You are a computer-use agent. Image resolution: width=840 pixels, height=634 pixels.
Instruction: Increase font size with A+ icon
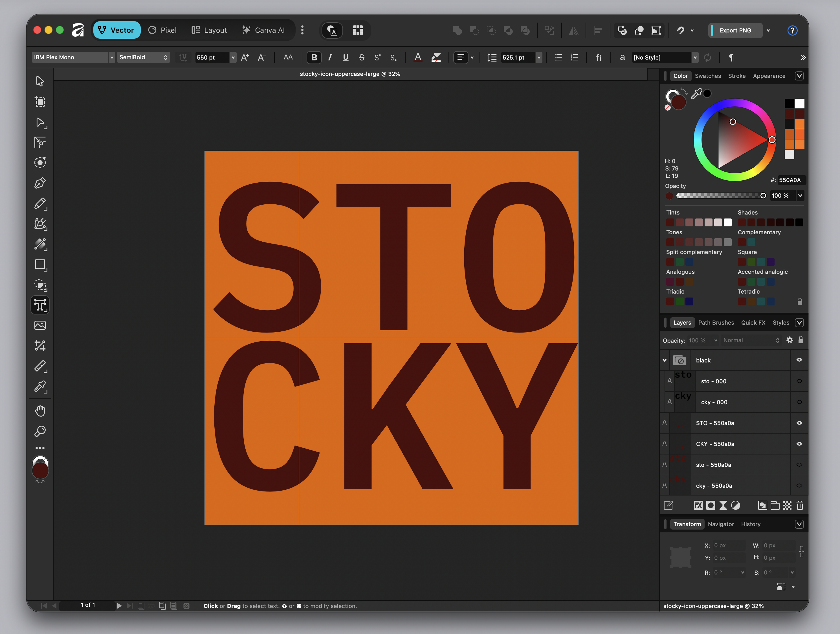click(x=245, y=57)
